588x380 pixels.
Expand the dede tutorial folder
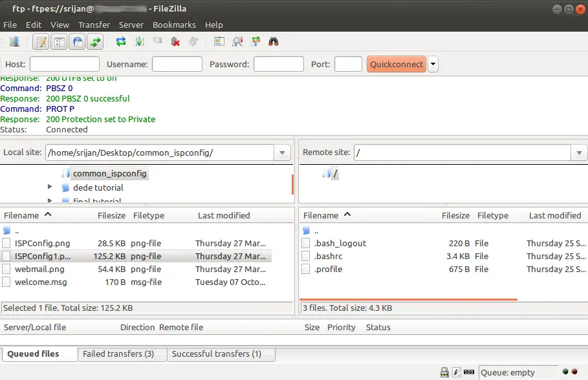(50, 187)
